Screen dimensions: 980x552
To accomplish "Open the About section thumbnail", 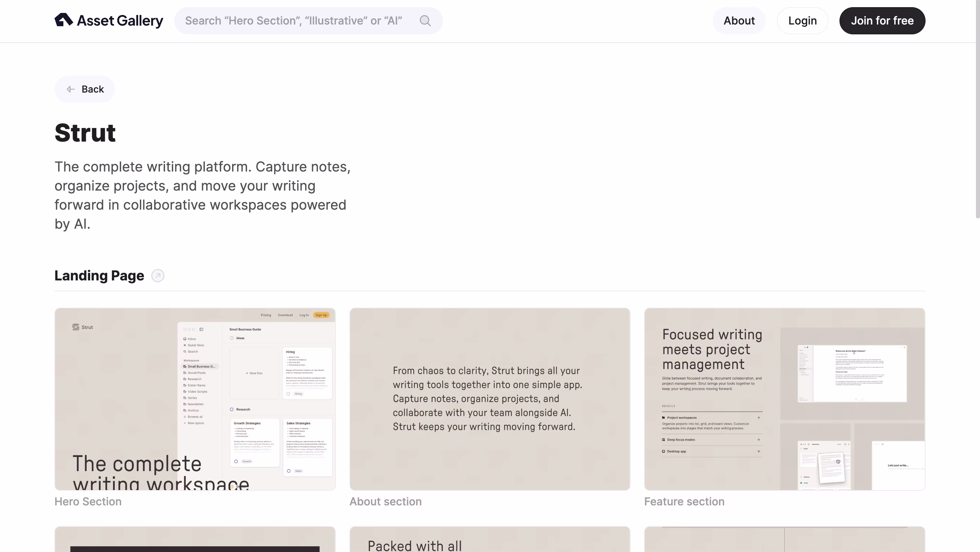I will point(490,399).
